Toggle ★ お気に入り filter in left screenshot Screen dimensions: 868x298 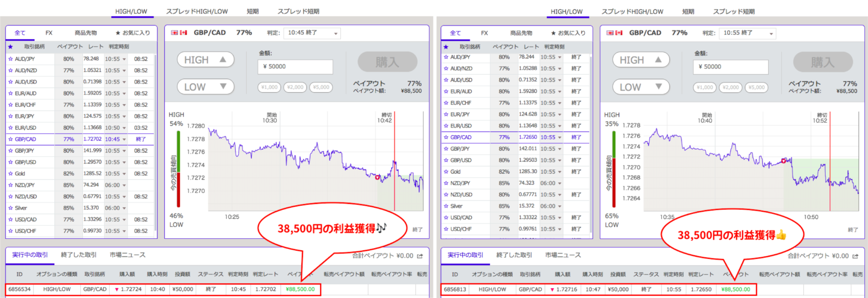click(x=132, y=33)
